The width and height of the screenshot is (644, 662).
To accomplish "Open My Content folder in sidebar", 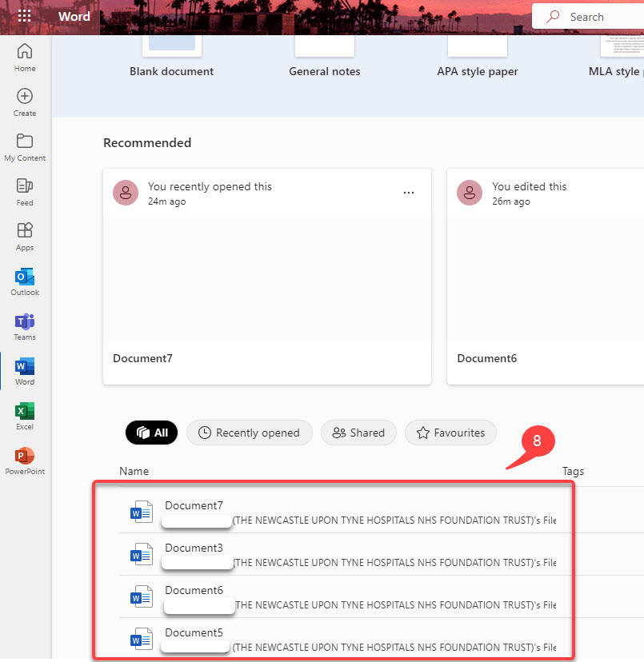I will point(25,147).
